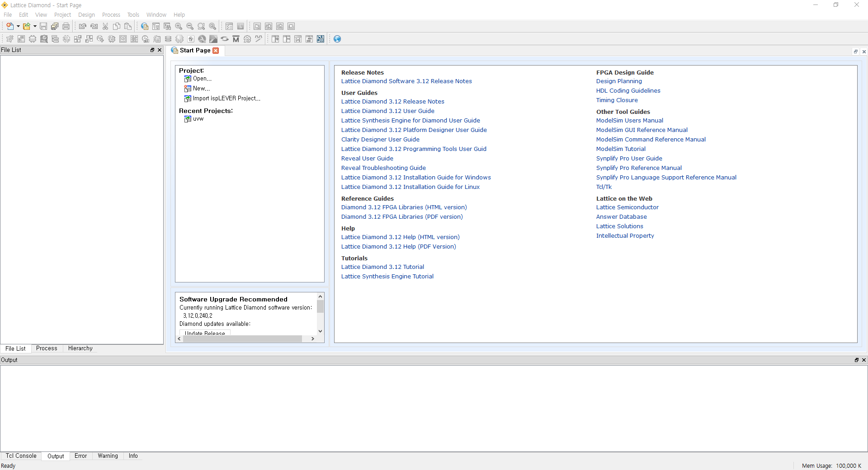The height and width of the screenshot is (470, 868).
Task: Switch to the Warning output tab
Action: click(x=108, y=456)
